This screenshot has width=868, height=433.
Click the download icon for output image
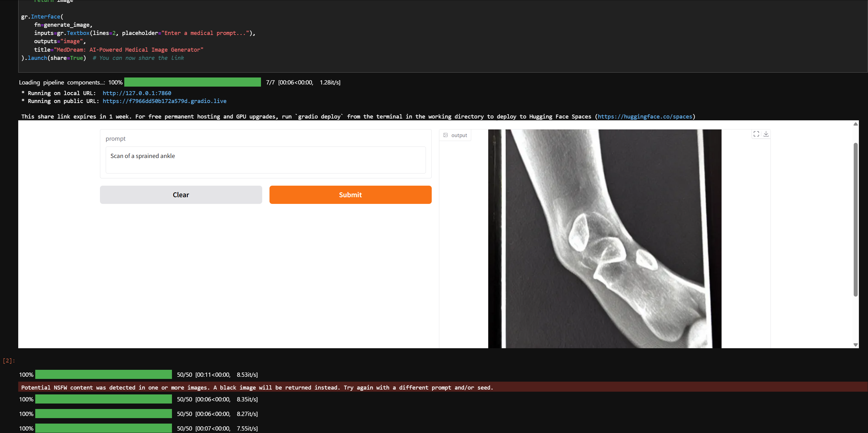766,134
